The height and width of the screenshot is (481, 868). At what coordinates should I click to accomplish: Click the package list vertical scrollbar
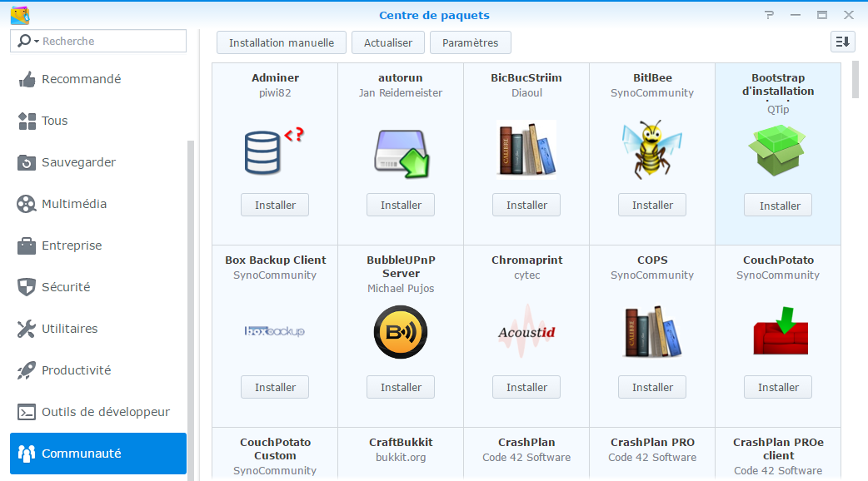(856, 79)
